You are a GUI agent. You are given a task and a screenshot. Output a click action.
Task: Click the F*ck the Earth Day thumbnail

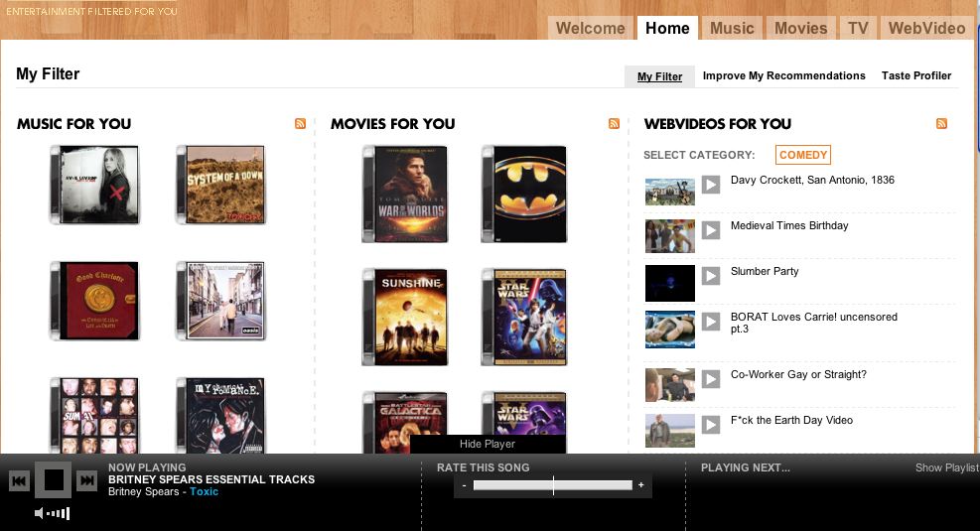click(x=670, y=431)
